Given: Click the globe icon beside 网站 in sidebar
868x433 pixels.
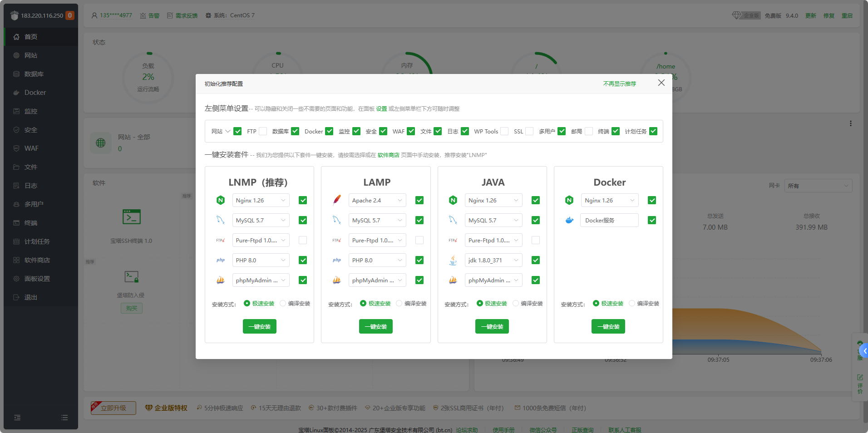Looking at the screenshot, I should (x=16, y=55).
